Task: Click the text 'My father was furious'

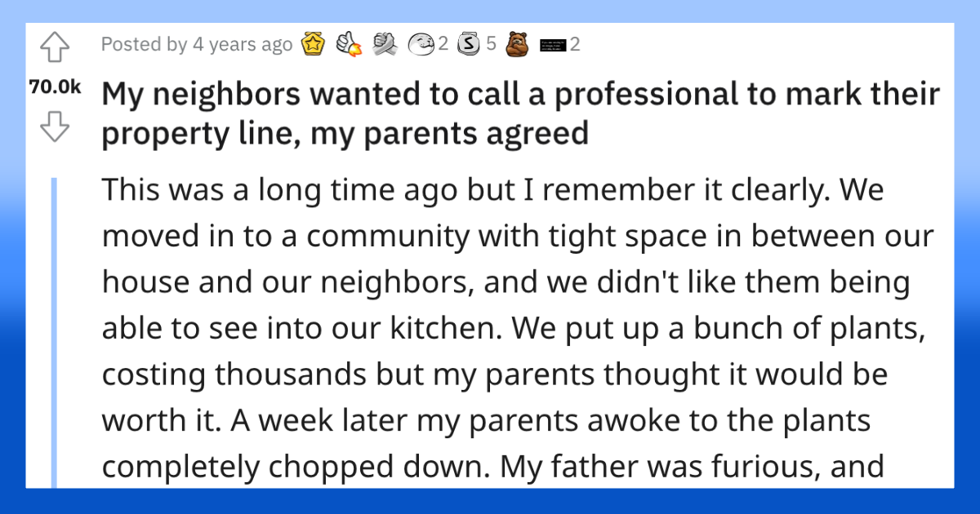Action: [x=660, y=466]
